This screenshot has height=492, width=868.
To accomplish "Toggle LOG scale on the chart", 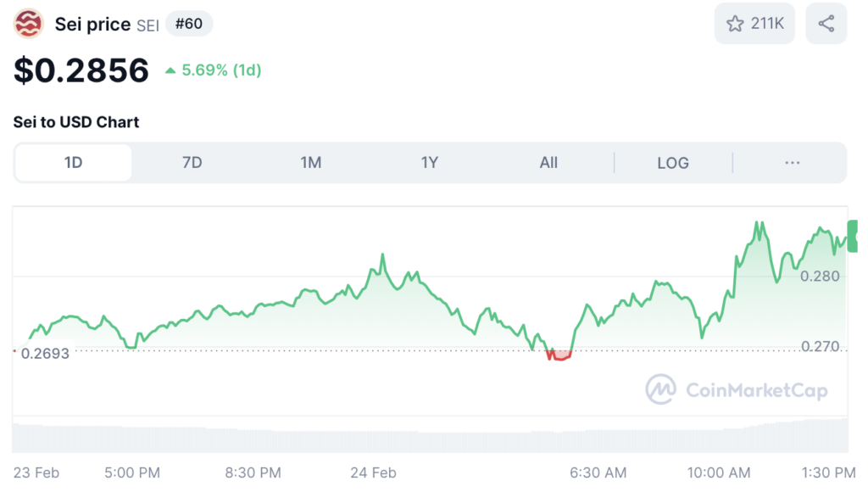I will click(673, 163).
